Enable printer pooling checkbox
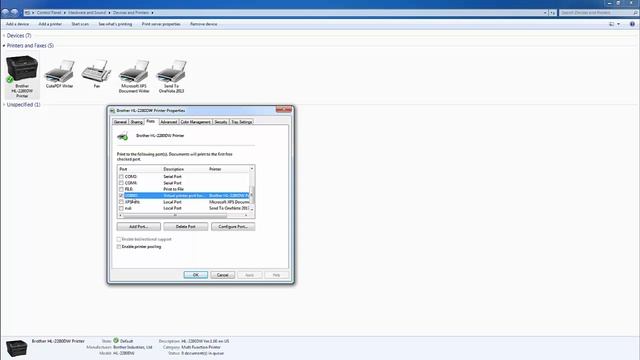The width and height of the screenshot is (640, 360). coord(119,247)
